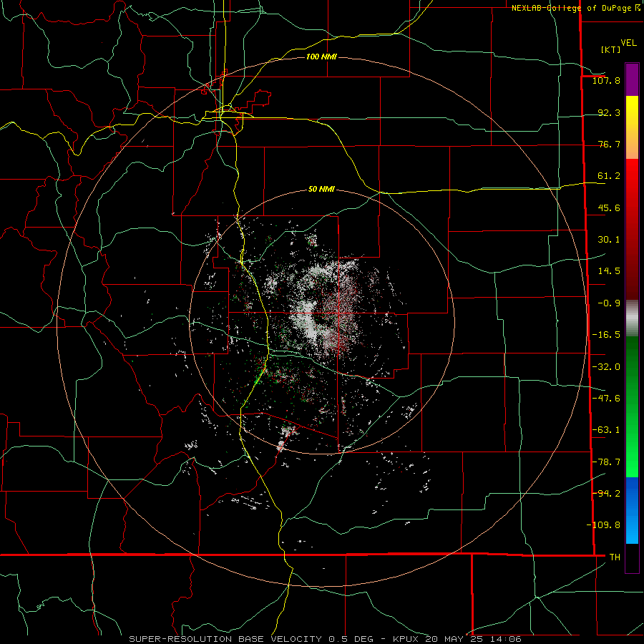Click the 92.3 velocity legend value
The width and height of the screenshot is (644, 644).
[x=609, y=112]
